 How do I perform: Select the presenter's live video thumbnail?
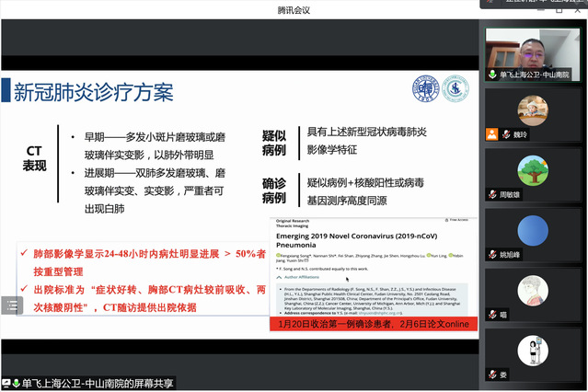click(532, 51)
